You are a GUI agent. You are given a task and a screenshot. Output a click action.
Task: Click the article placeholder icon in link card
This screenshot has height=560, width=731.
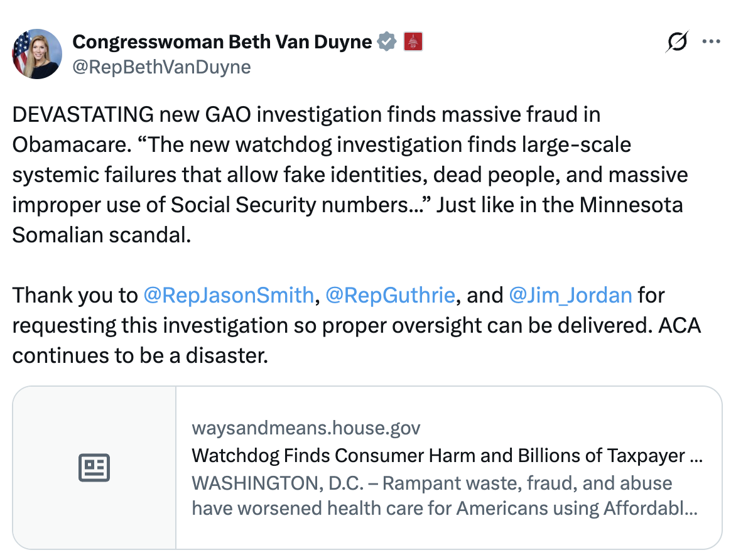click(x=94, y=468)
